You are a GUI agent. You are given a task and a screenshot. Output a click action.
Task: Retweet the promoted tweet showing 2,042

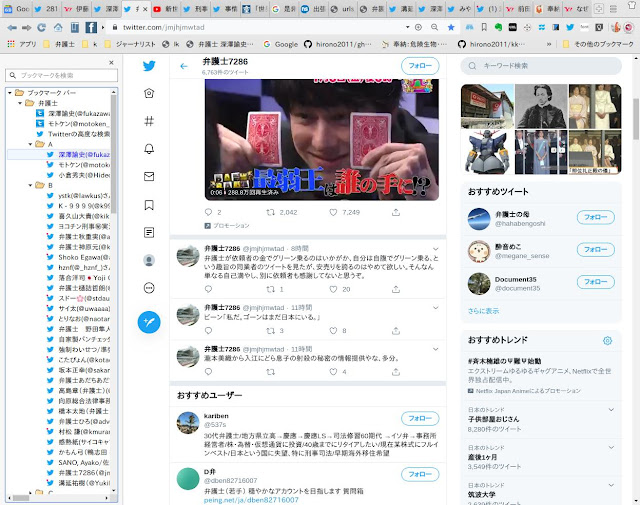click(x=270, y=212)
